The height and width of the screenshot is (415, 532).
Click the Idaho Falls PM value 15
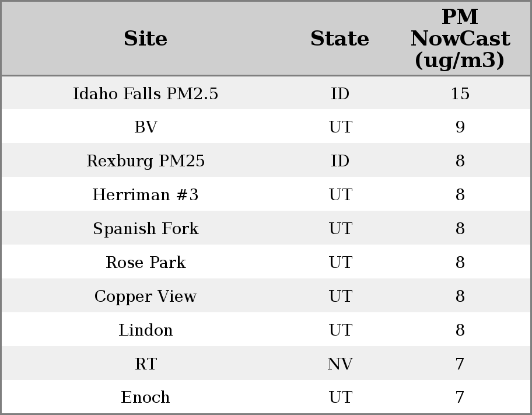460,93
